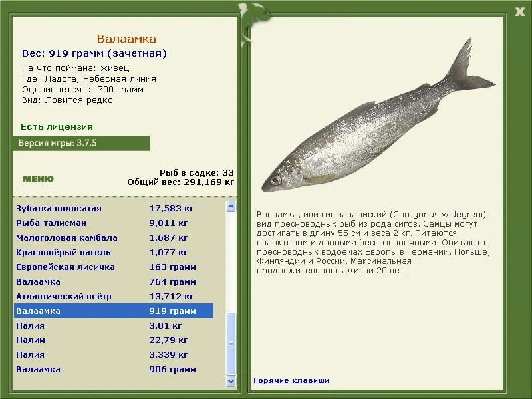Click the fish list scroll up arrow

[231, 207]
